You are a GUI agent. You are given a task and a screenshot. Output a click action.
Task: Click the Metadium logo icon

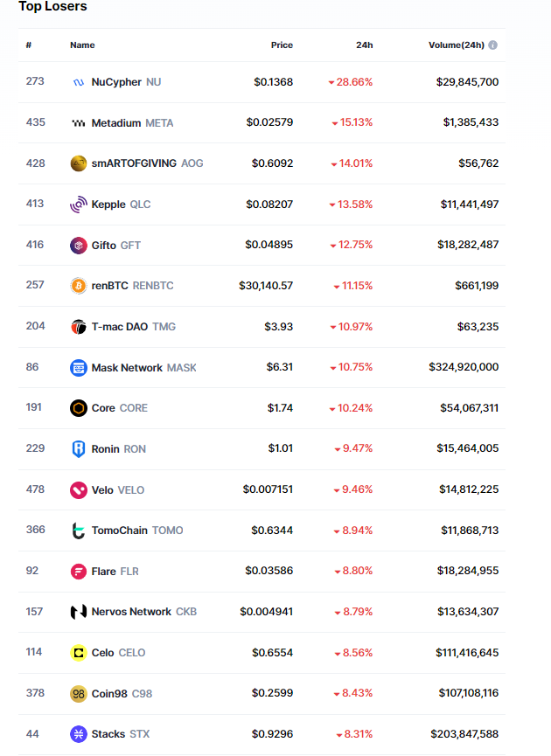click(79, 123)
